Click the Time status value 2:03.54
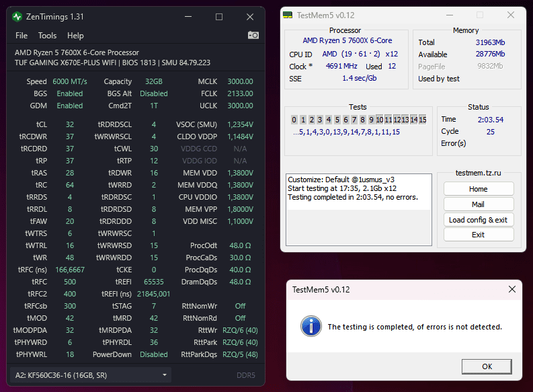Screen dimensions: 533x392 coord(491,120)
